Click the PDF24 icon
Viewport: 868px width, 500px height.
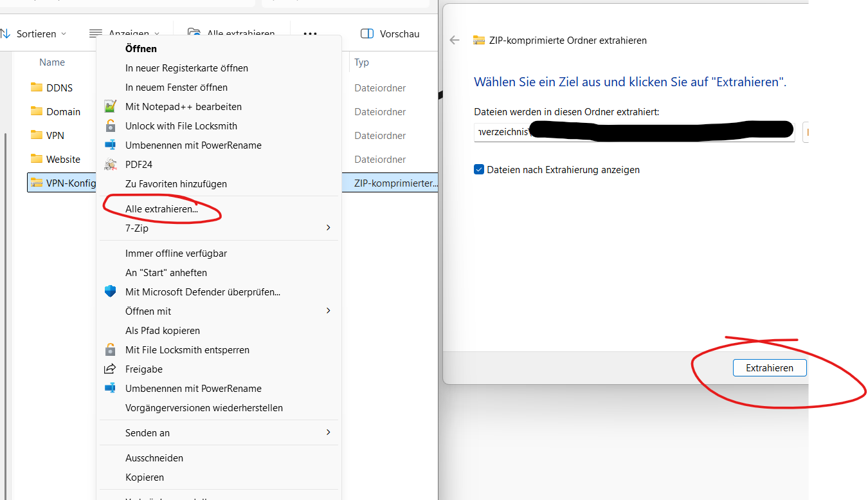click(111, 164)
